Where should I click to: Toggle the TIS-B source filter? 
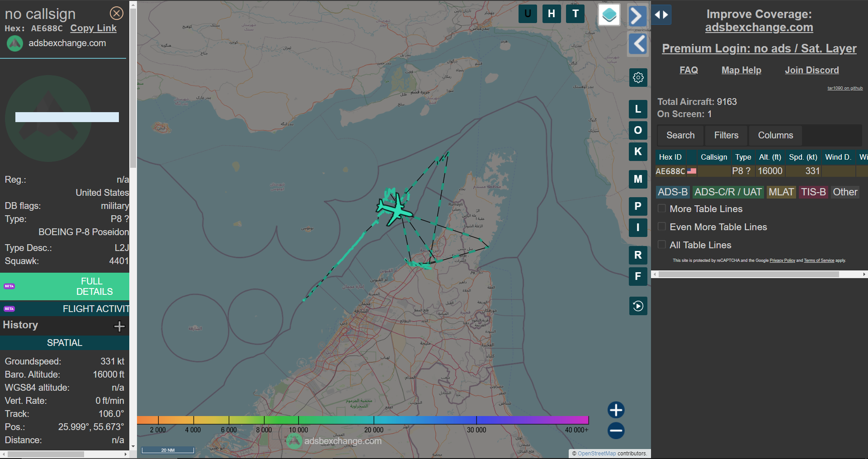click(x=813, y=192)
